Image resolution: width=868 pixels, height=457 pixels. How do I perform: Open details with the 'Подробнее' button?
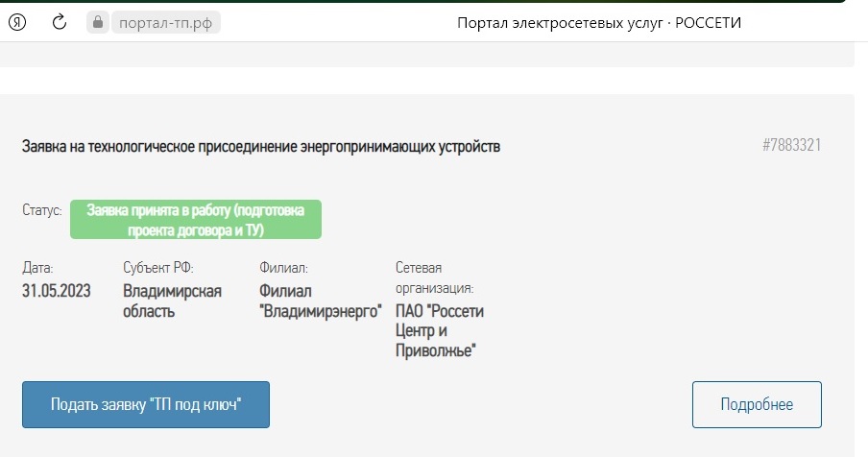(x=757, y=404)
